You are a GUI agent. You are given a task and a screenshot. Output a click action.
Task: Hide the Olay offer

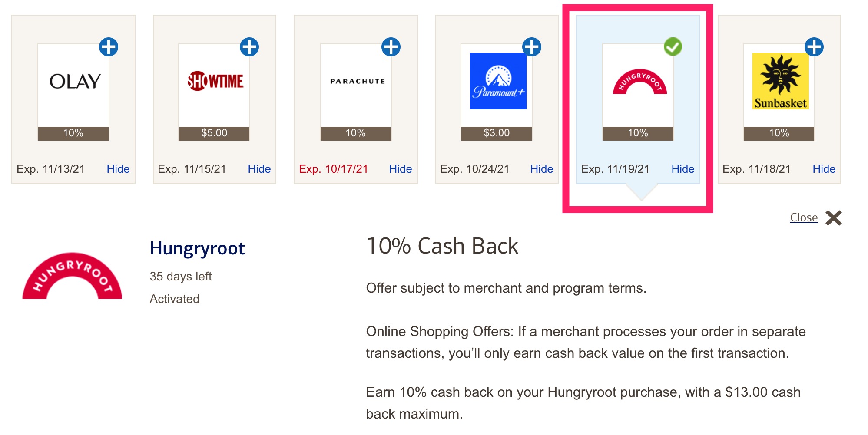(118, 169)
